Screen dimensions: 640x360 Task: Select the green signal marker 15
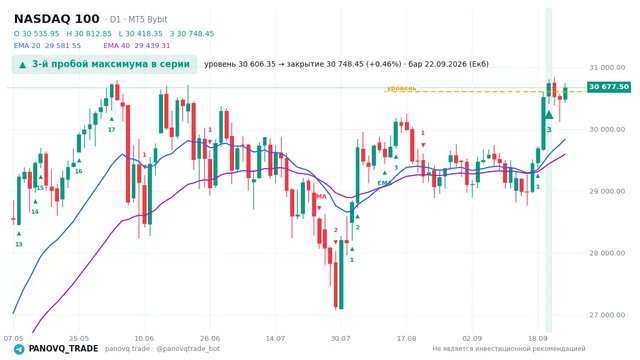(x=40, y=188)
